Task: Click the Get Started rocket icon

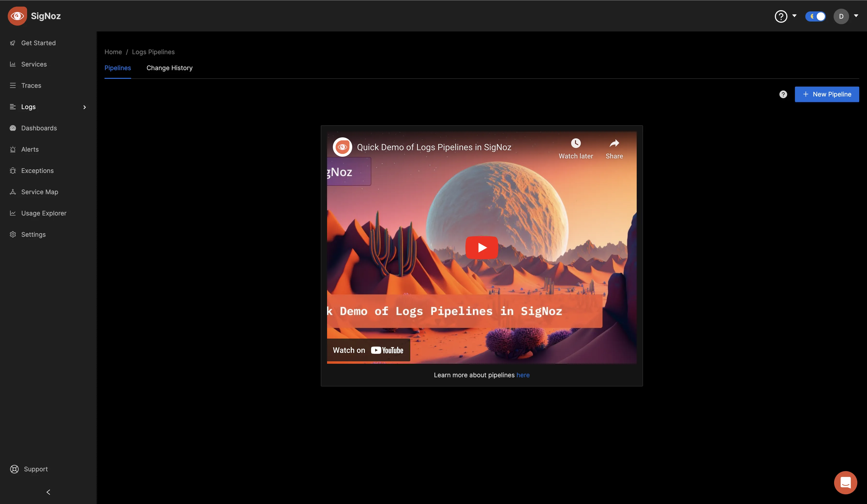Action: point(13,43)
